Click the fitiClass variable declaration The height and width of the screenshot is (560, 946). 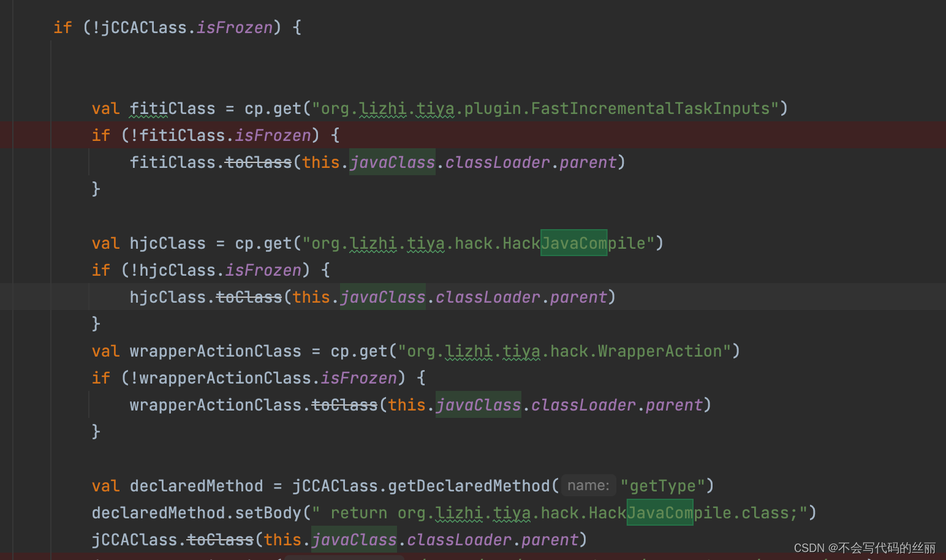[x=172, y=108]
